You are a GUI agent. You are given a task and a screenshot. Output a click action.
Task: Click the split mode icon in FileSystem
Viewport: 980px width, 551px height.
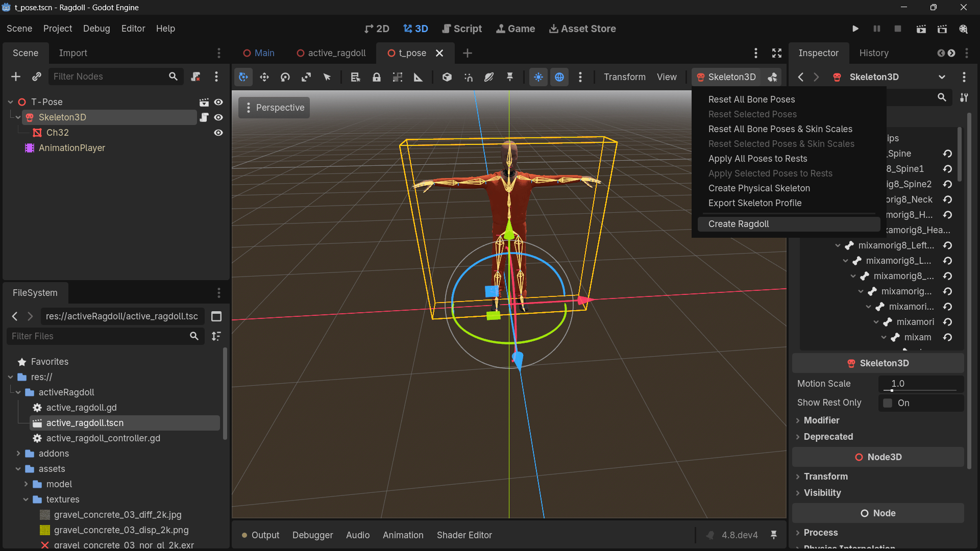(x=216, y=316)
